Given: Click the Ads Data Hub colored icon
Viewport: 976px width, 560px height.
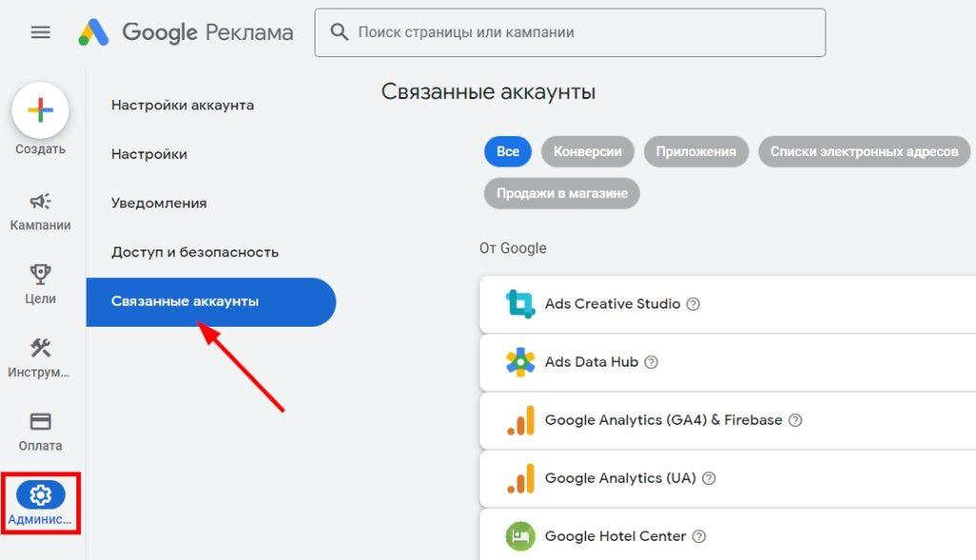Looking at the screenshot, I should click(x=519, y=362).
